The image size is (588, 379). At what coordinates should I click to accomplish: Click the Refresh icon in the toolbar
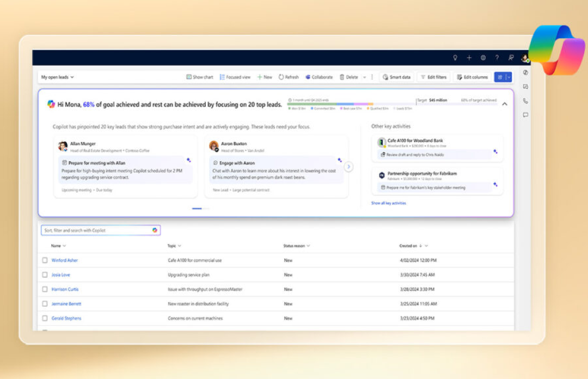click(280, 77)
